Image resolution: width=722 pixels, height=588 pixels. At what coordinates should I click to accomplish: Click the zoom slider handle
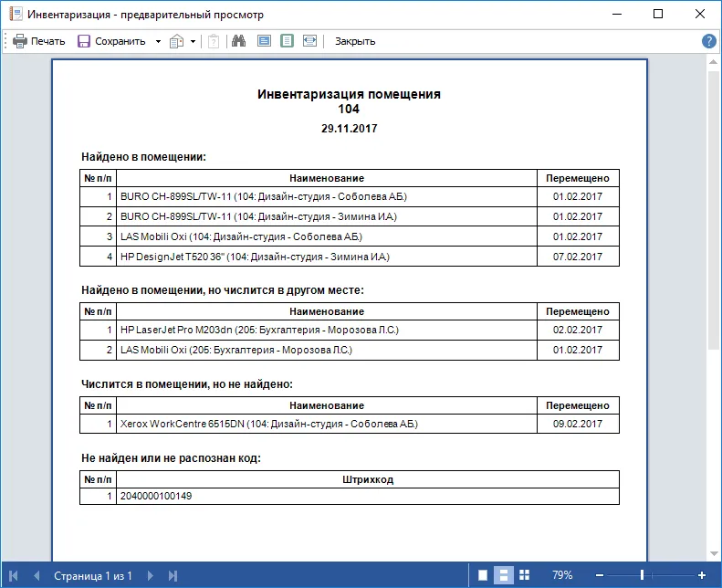[642, 575]
